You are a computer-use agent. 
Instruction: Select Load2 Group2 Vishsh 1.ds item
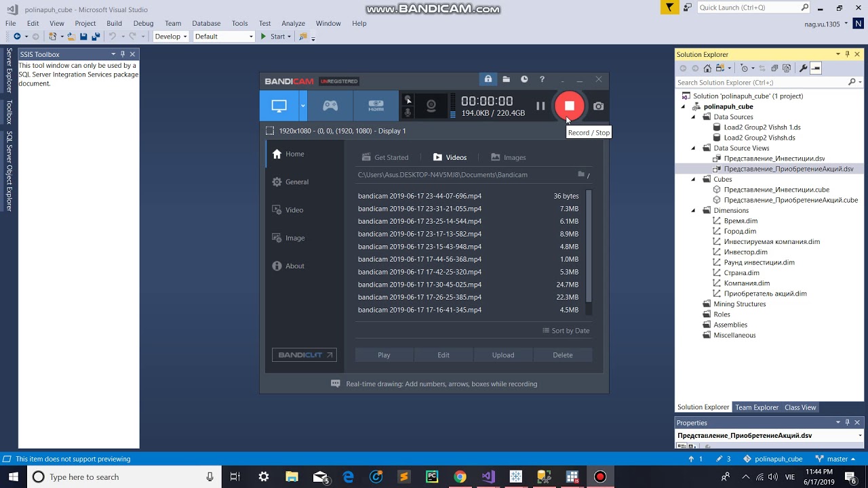pyautogui.click(x=762, y=127)
